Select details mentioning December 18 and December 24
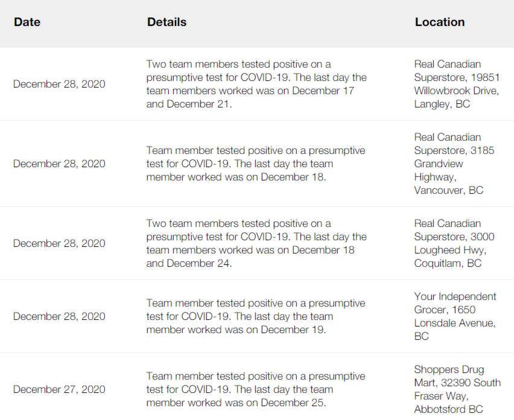This screenshot has width=514, height=420. click(x=256, y=243)
